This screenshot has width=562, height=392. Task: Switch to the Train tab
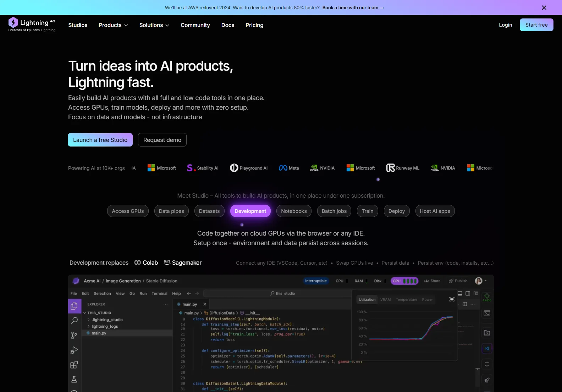coord(368,211)
